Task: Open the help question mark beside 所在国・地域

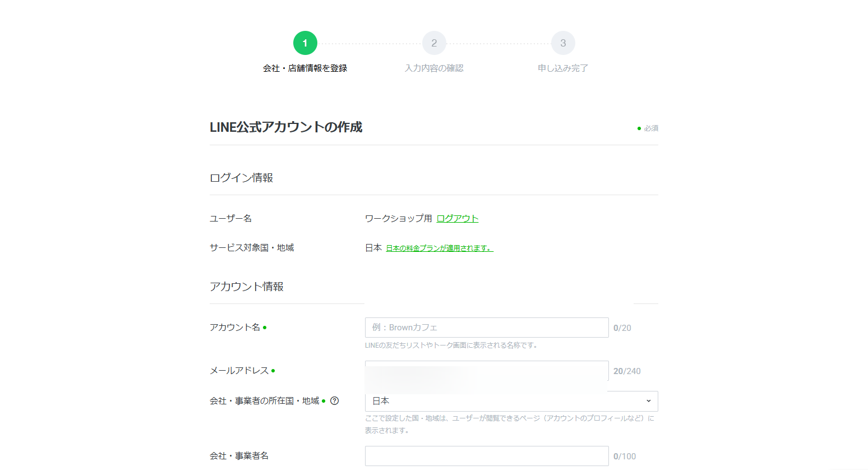Action: pos(335,400)
